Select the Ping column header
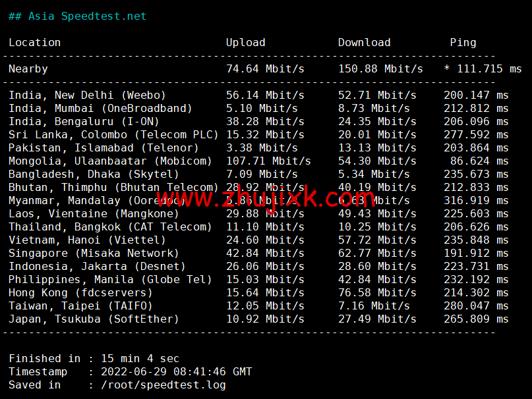The width and height of the screenshot is (532, 399). [x=463, y=43]
